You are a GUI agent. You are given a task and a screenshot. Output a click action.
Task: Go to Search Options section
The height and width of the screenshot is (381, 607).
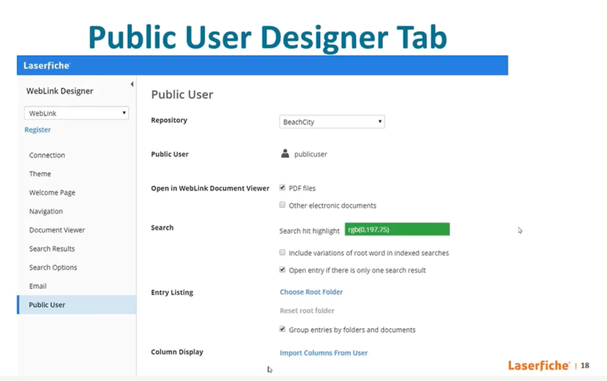click(53, 267)
